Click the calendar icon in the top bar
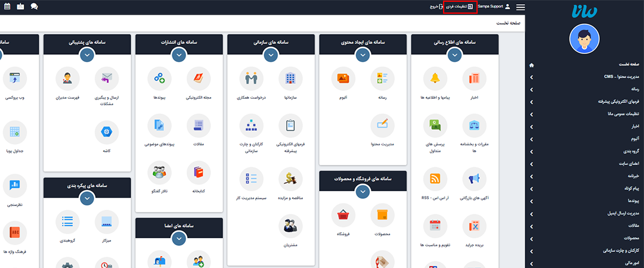Viewport: 644px width, 268px height. coord(7,7)
